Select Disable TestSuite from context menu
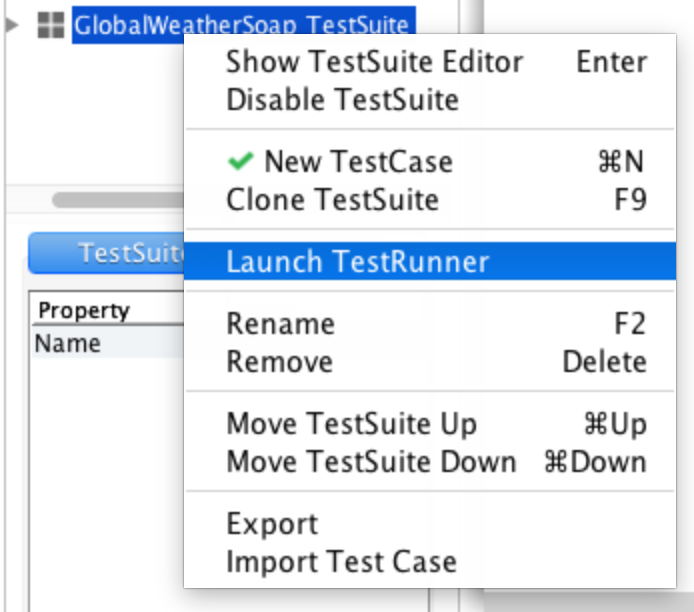The image size is (694, 612). [x=430, y=99]
